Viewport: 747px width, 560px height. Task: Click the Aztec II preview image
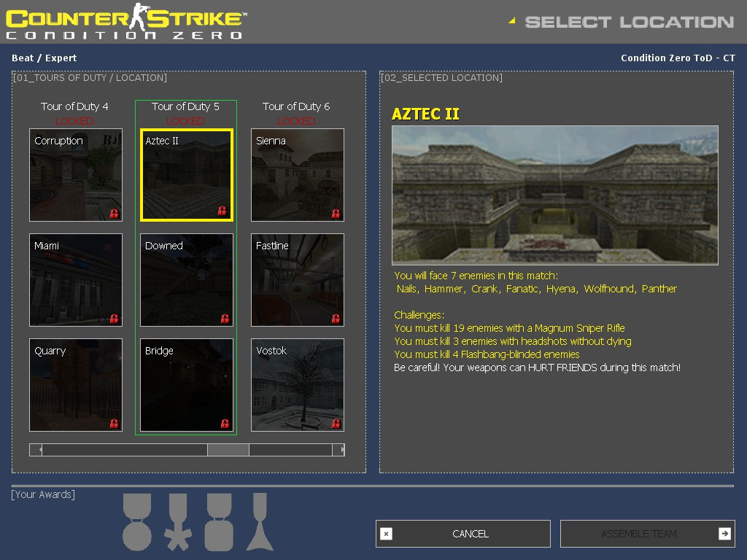(x=555, y=195)
